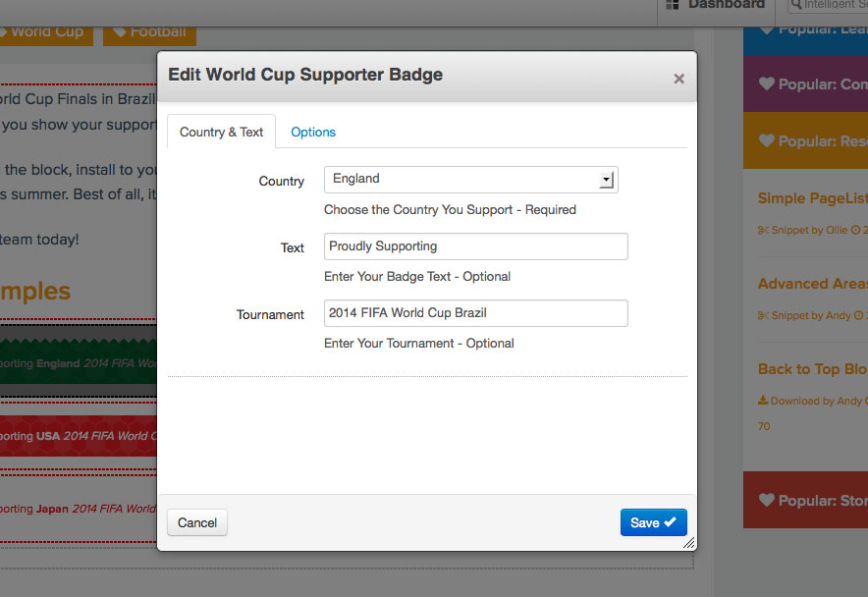Click heart icon on Popular: Com banner
868x597 pixels.
click(x=767, y=83)
